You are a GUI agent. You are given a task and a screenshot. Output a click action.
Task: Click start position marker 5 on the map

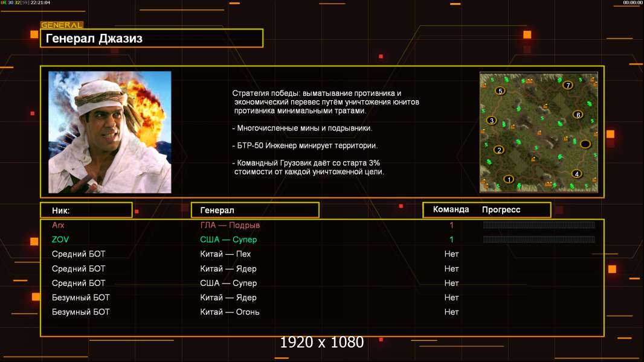pyautogui.click(x=500, y=91)
